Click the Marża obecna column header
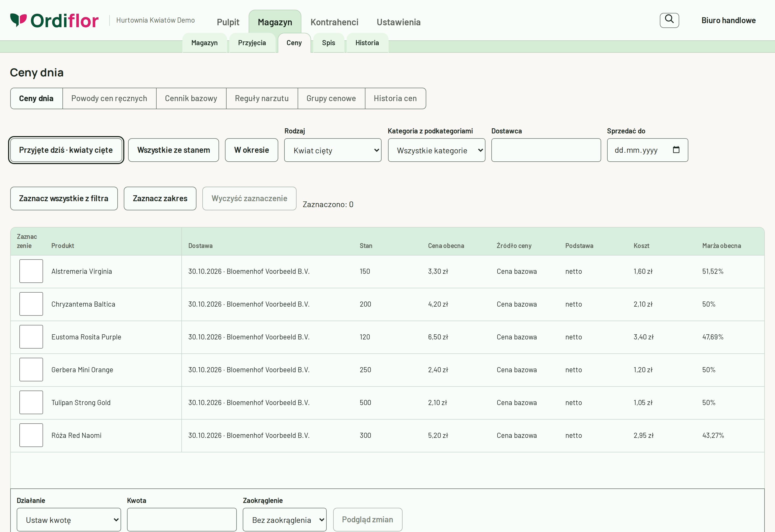Viewport: 775px width, 532px height. coord(722,246)
